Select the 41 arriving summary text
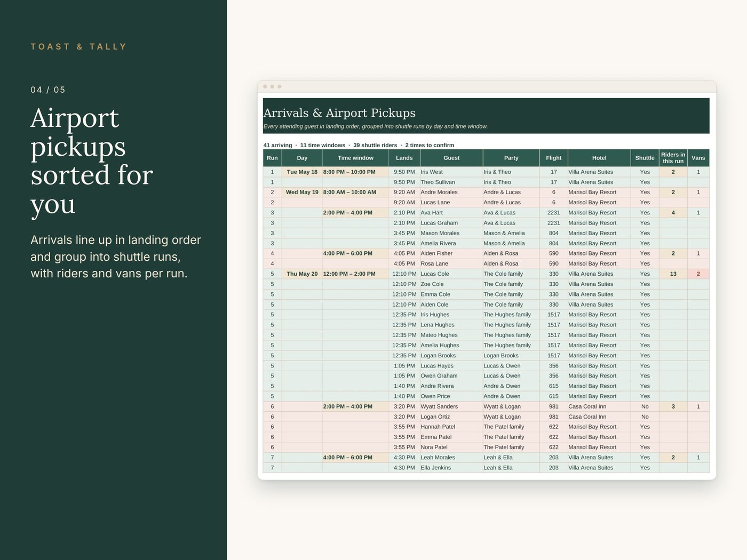 click(277, 145)
